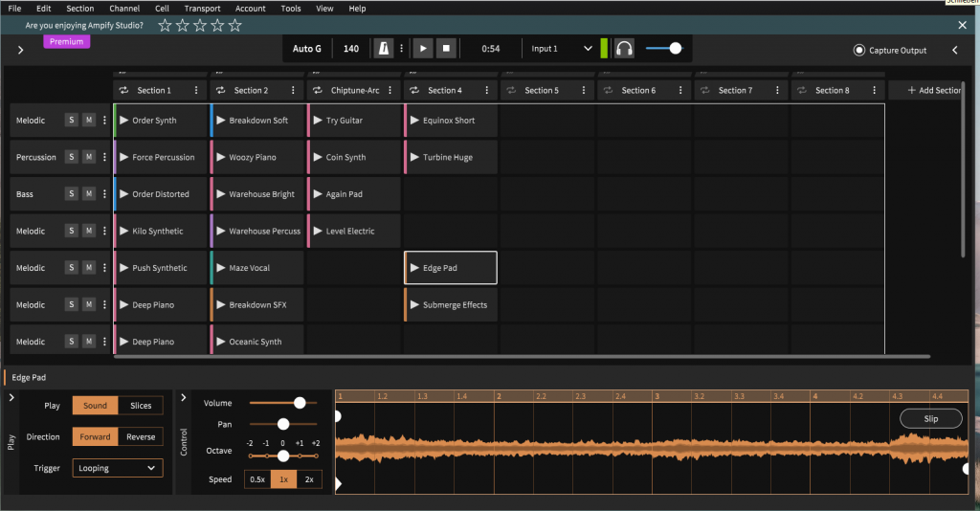Click the headphones monitoring icon

click(x=624, y=48)
